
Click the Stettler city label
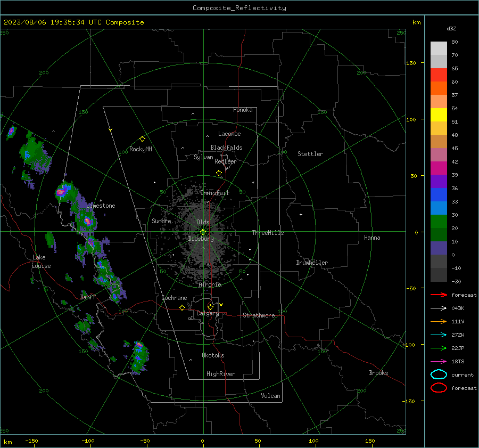310,154
